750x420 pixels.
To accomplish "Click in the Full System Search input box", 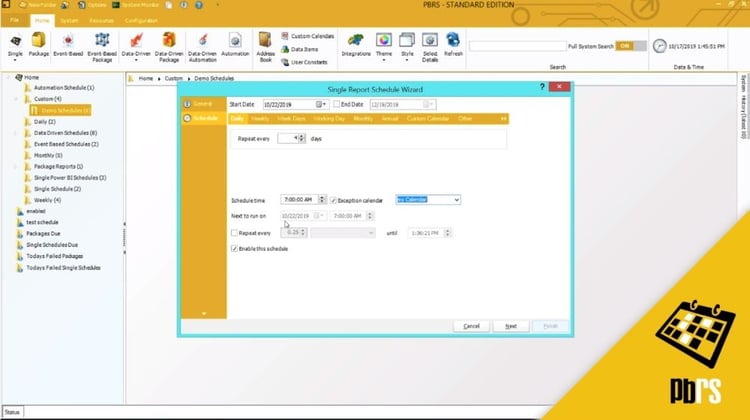I will coord(518,46).
